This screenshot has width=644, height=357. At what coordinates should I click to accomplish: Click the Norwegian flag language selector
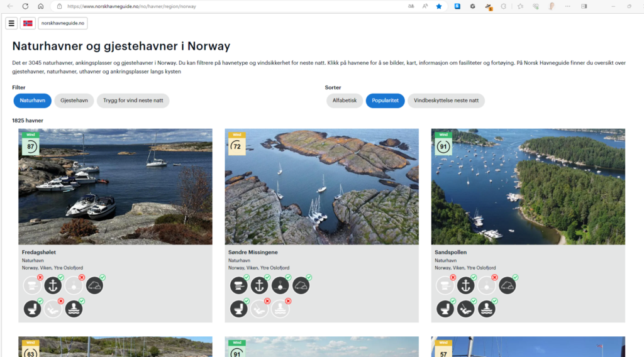28,23
